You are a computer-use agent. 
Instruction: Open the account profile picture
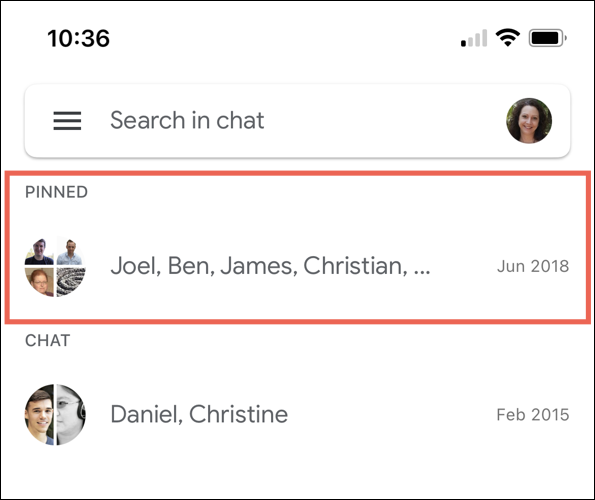point(529,121)
